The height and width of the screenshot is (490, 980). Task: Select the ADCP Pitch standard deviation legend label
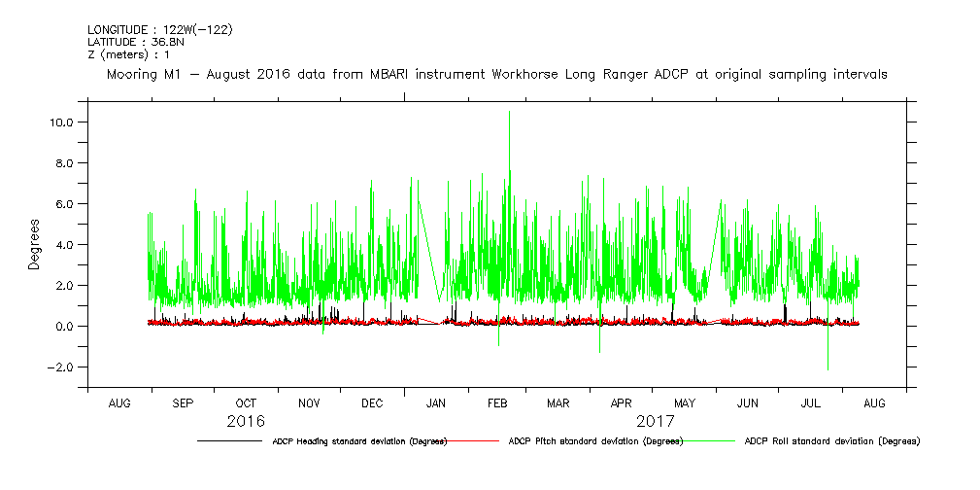595,441
